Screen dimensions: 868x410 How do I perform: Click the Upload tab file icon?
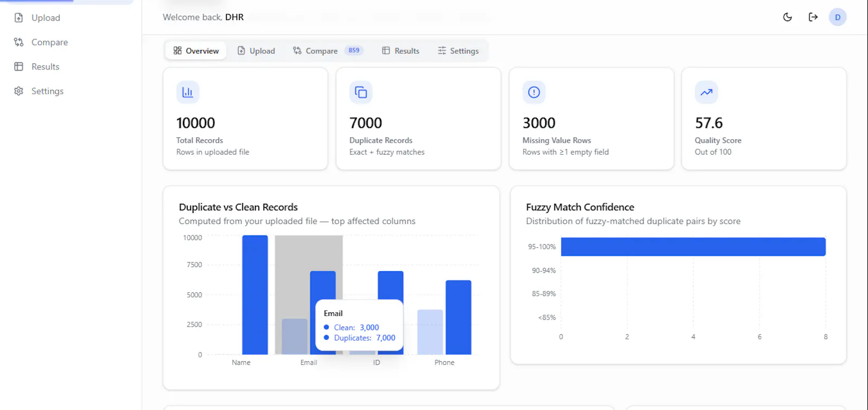click(x=241, y=51)
